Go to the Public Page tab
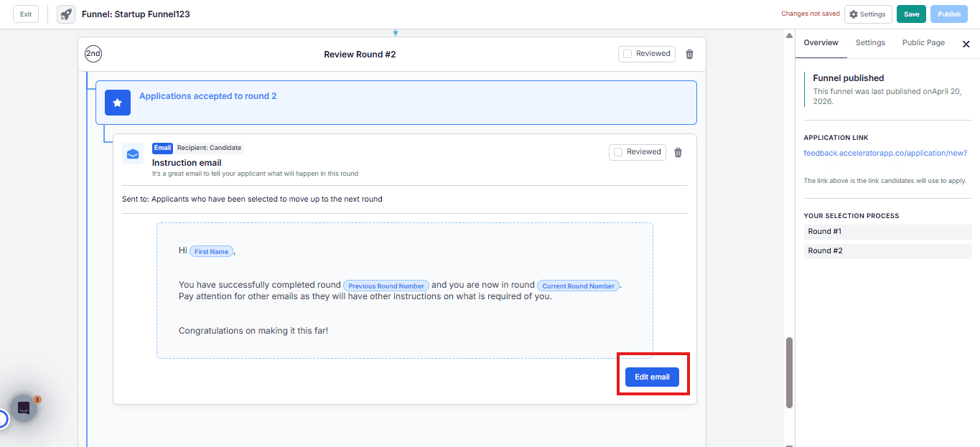The image size is (980, 447). pos(923,43)
